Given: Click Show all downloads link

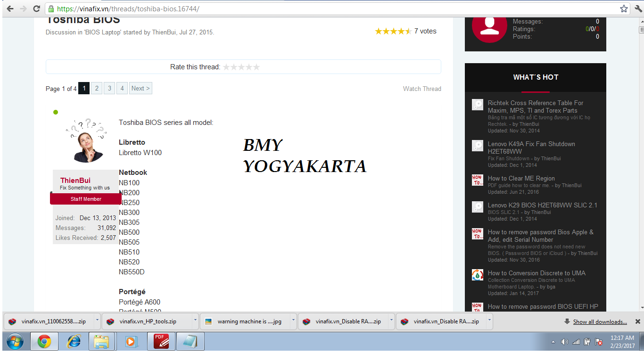Looking at the screenshot, I should [600, 322].
